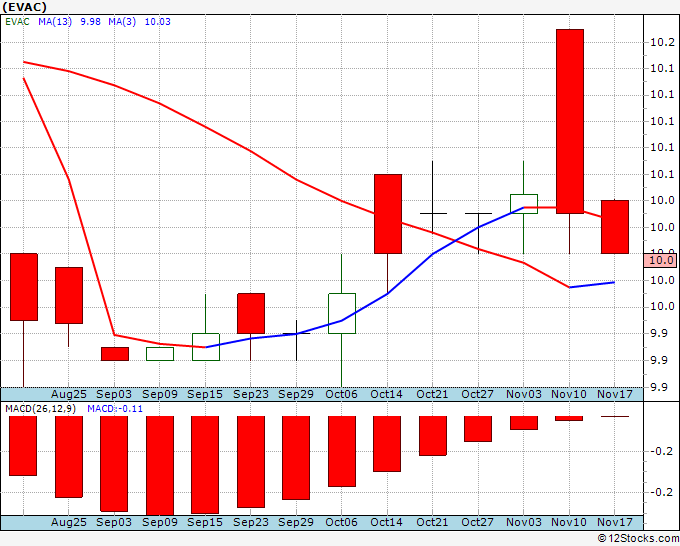The image size is (680, 546).
Task: Click the Sep23 date on price chart axis
Action: (251, 394)
